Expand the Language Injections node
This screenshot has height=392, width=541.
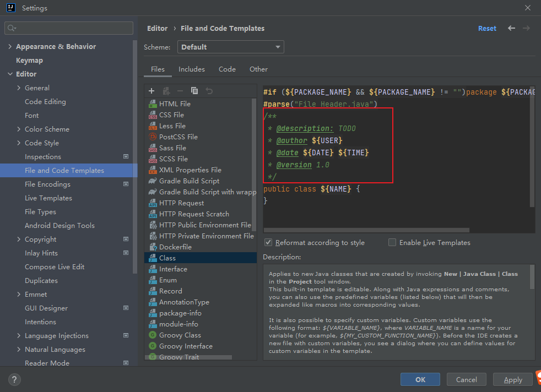pos(19,335)
